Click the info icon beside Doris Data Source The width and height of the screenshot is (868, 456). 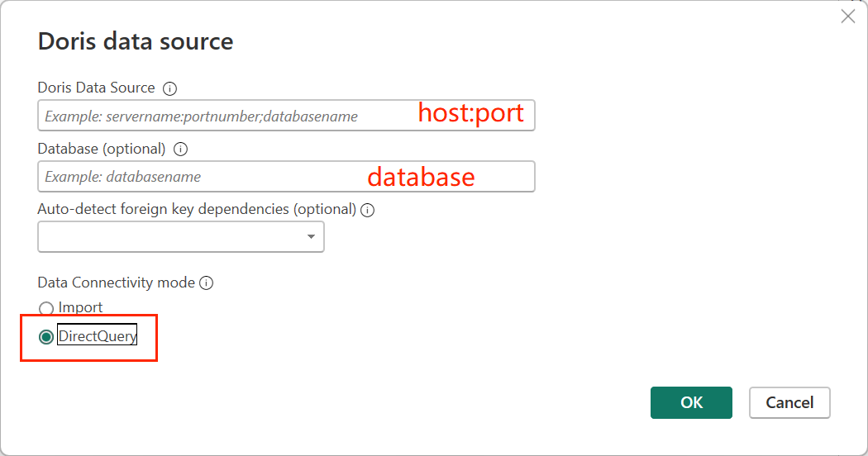click(170, 88)
